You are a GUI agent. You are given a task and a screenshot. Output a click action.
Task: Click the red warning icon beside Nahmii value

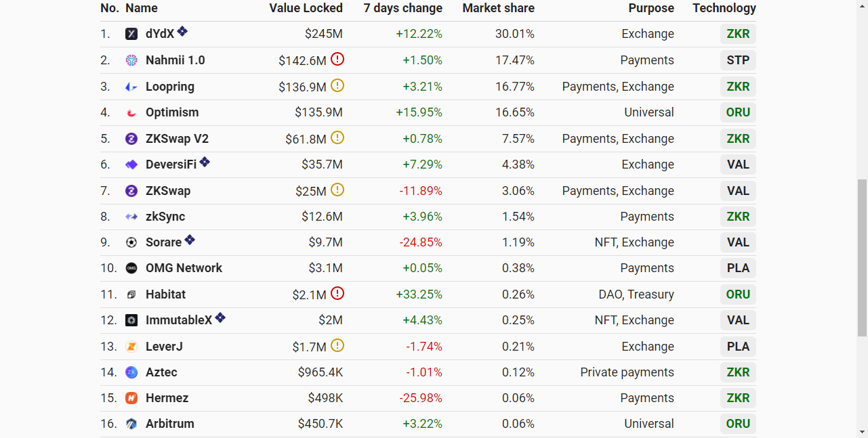click(x=337, y=60)
